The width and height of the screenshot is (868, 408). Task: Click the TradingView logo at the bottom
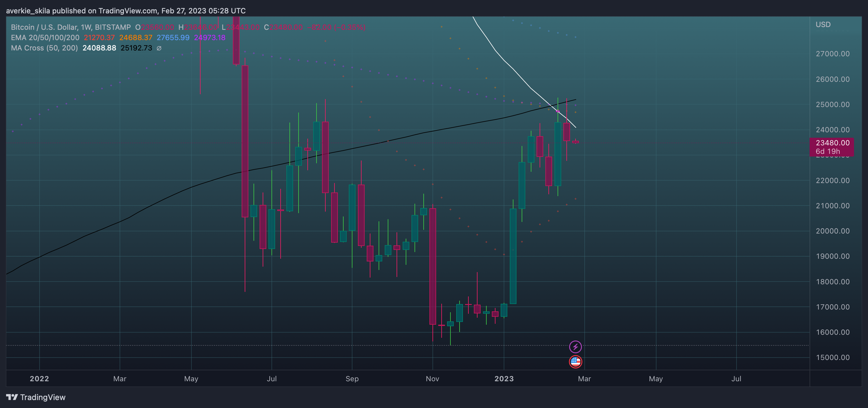(x=36, y=397)
